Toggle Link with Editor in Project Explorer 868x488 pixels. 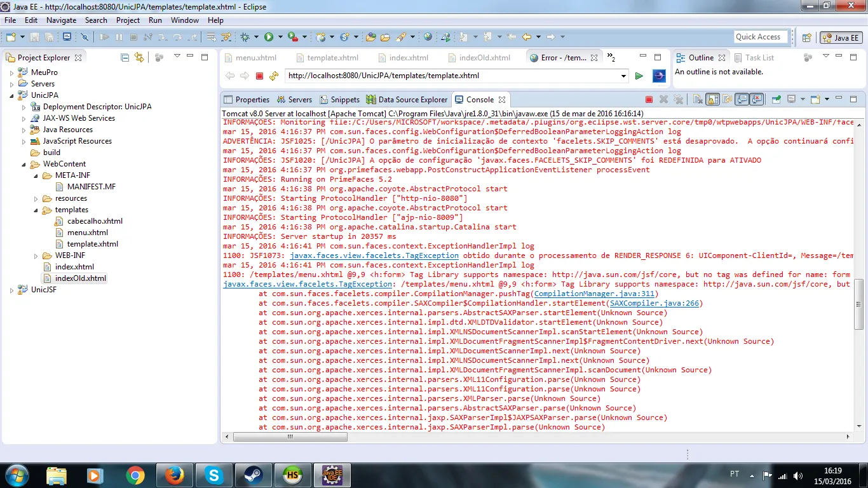coord(139,58)
